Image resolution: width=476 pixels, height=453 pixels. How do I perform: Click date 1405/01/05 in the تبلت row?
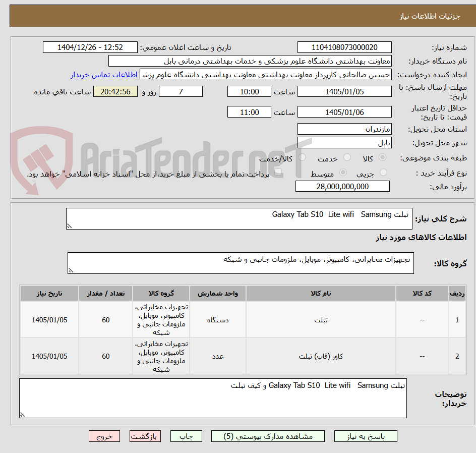[x=49, y=320]
